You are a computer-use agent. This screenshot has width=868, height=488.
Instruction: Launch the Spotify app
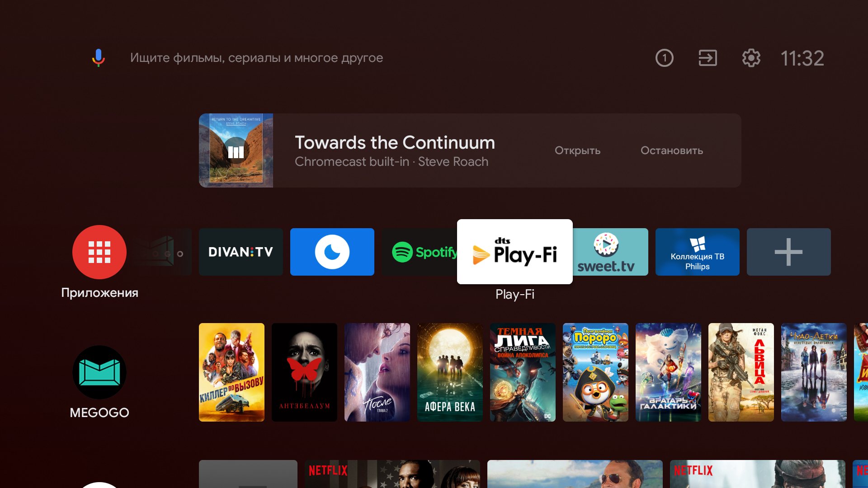420,252
